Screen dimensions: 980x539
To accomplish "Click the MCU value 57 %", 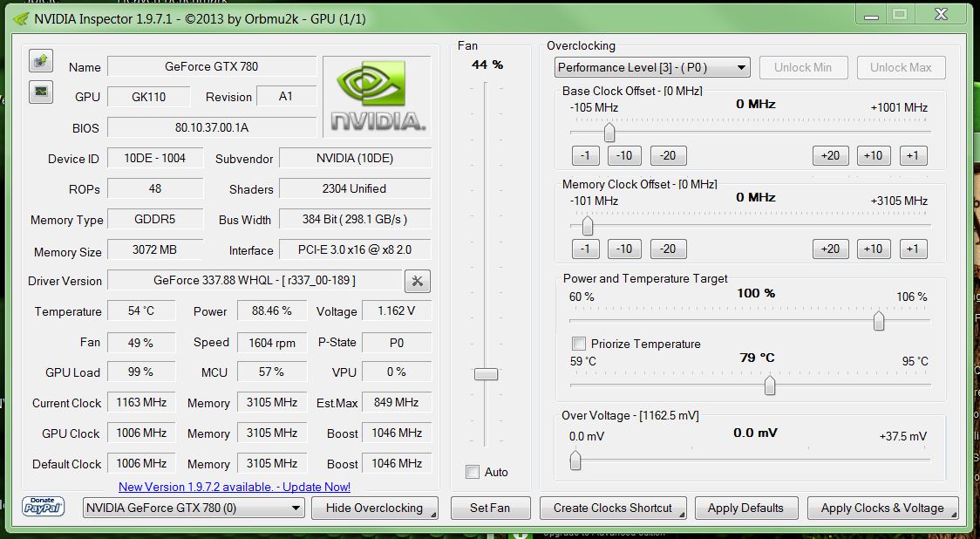I will pos(272,372).
